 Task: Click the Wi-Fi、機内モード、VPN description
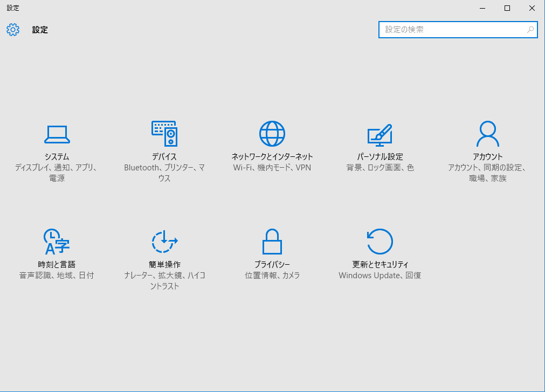coord(272,168)
